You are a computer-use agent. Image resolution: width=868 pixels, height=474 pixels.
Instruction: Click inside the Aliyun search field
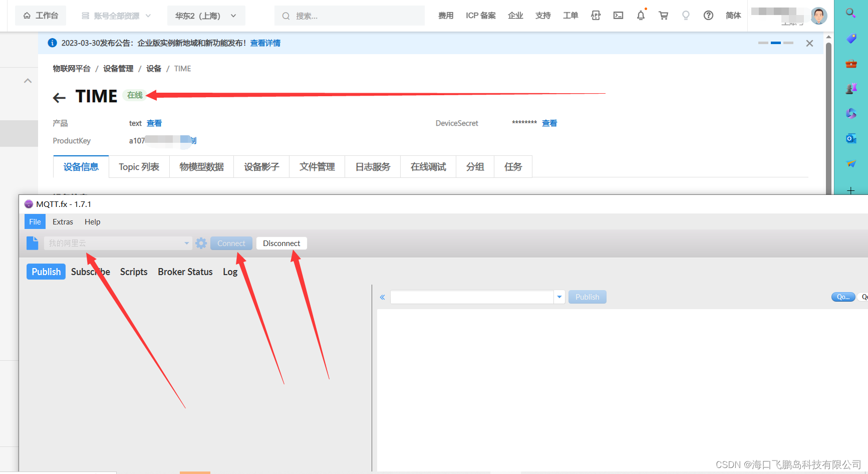350,16
